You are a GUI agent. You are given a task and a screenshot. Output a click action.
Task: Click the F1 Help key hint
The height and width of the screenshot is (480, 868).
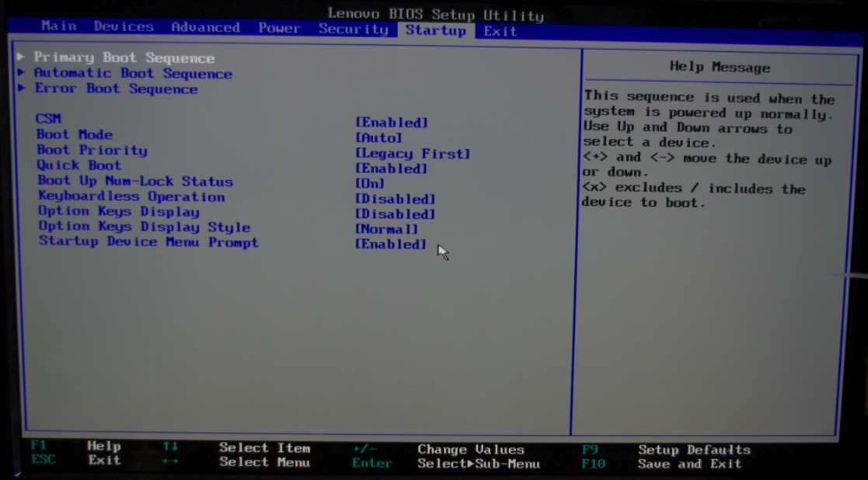coord(76,446)
